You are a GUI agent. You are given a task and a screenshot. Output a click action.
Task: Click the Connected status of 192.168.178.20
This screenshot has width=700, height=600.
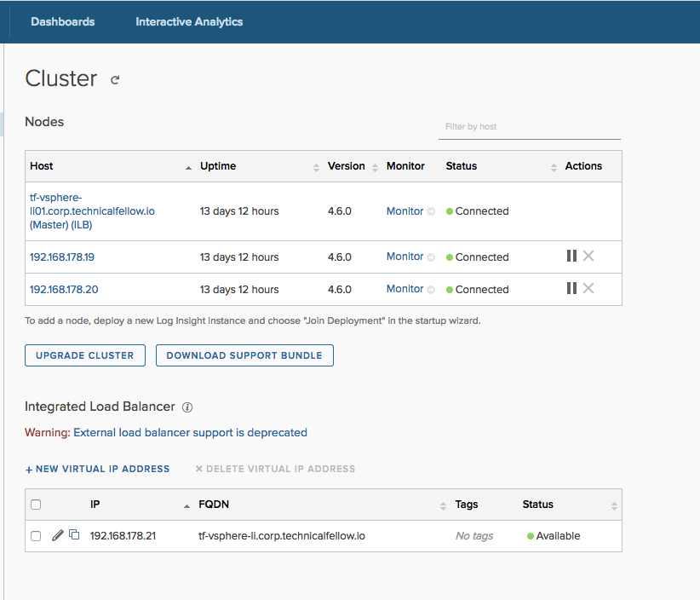tap(478, 290)
